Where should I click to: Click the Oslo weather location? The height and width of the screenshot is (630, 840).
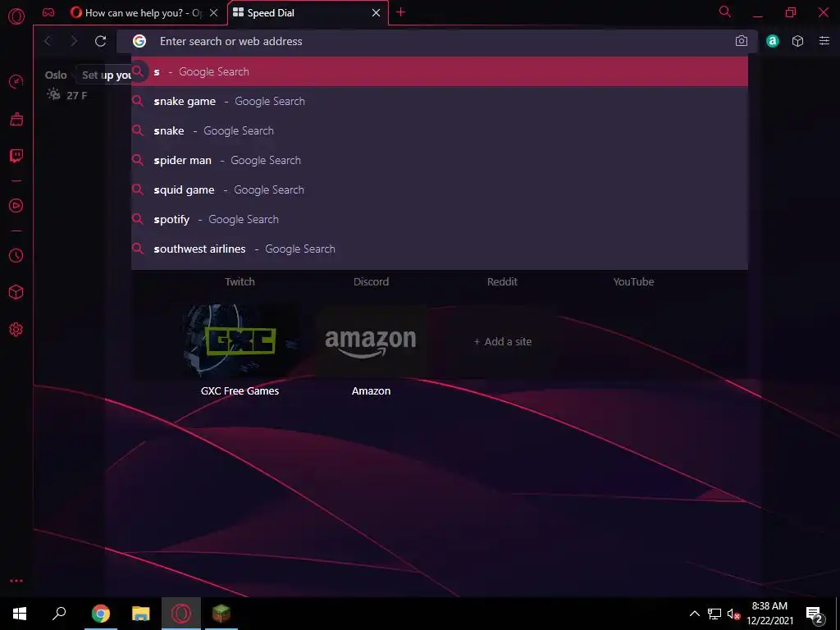56,75
